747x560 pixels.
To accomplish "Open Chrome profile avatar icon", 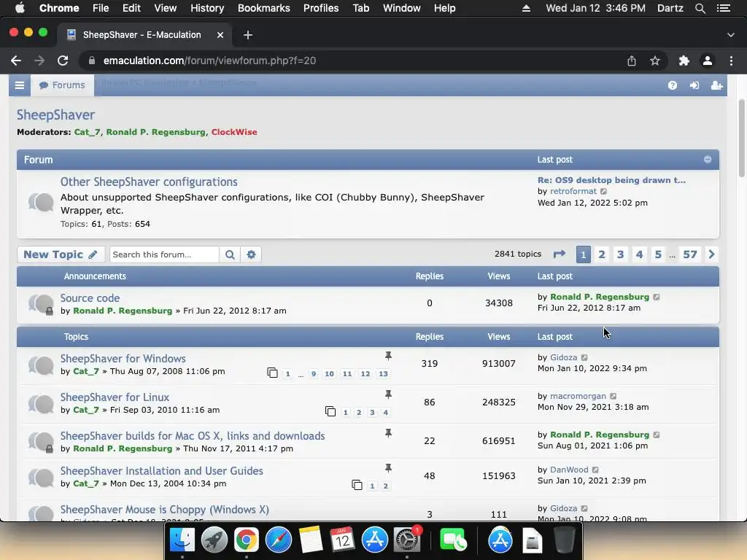I will [708, 61].
